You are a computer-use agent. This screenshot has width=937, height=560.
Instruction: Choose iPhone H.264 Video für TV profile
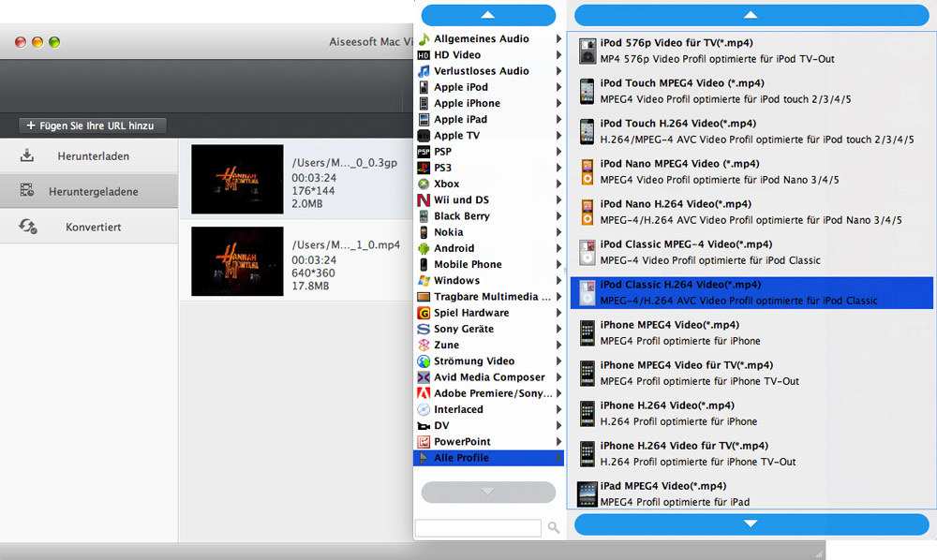coord(751,454)
